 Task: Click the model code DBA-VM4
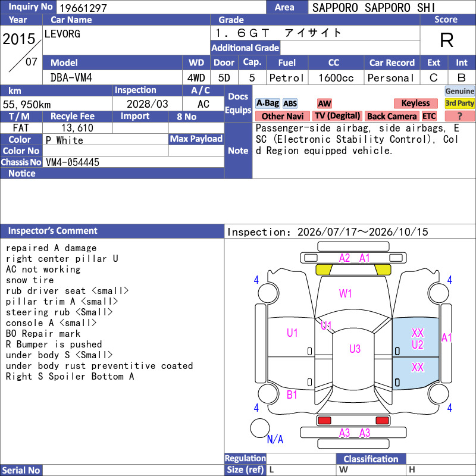[x=71, y=78]
